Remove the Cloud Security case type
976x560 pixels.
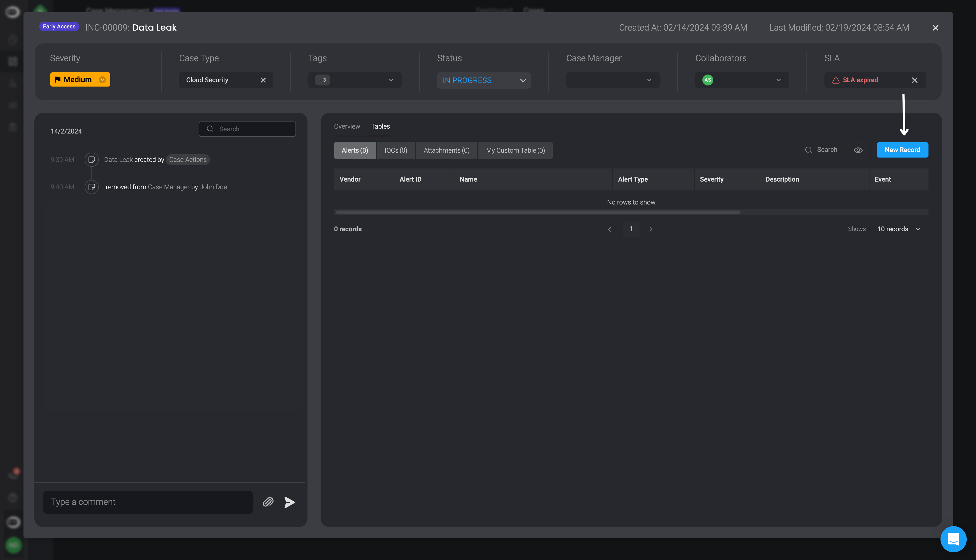(x=263, y=80)
